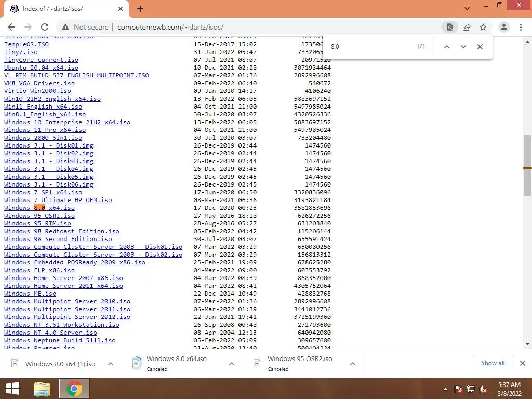Download Windows Embedded POSReady 2009 x86.iso
This screenshot has width=532, height=399.
(75, 262)
